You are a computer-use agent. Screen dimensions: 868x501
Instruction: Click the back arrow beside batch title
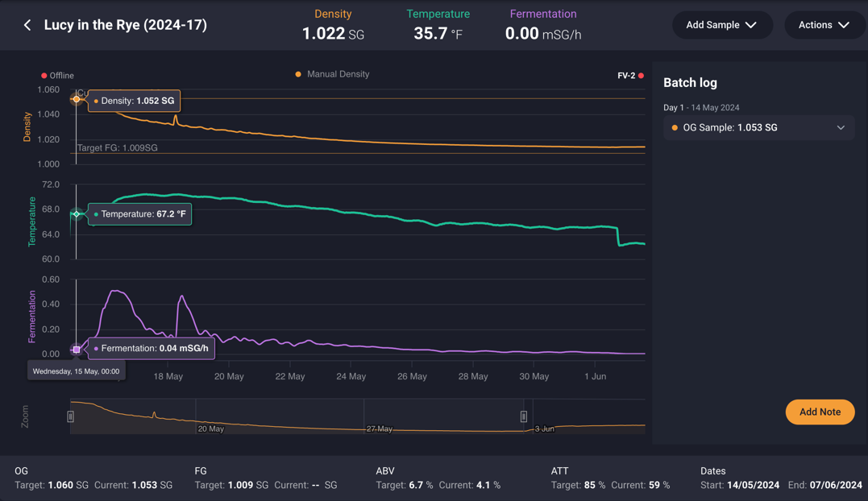pos(27,25)
